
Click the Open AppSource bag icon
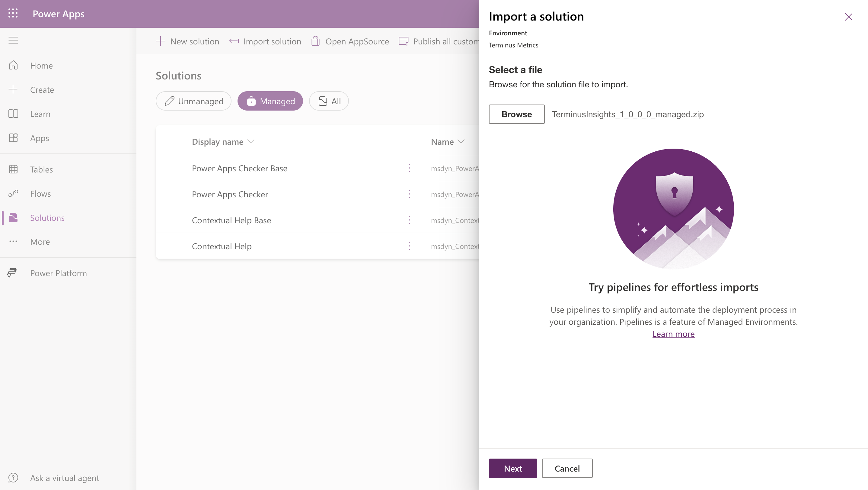tap(315, 41)
